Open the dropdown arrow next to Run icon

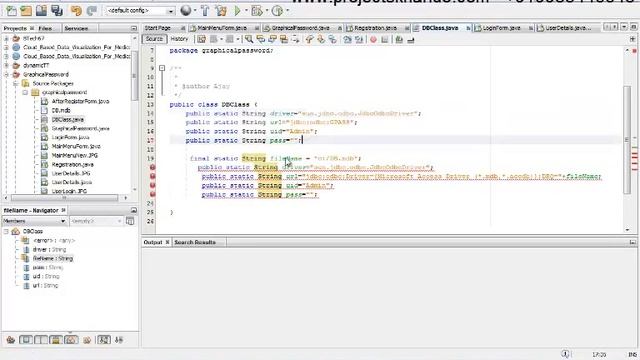246,11
